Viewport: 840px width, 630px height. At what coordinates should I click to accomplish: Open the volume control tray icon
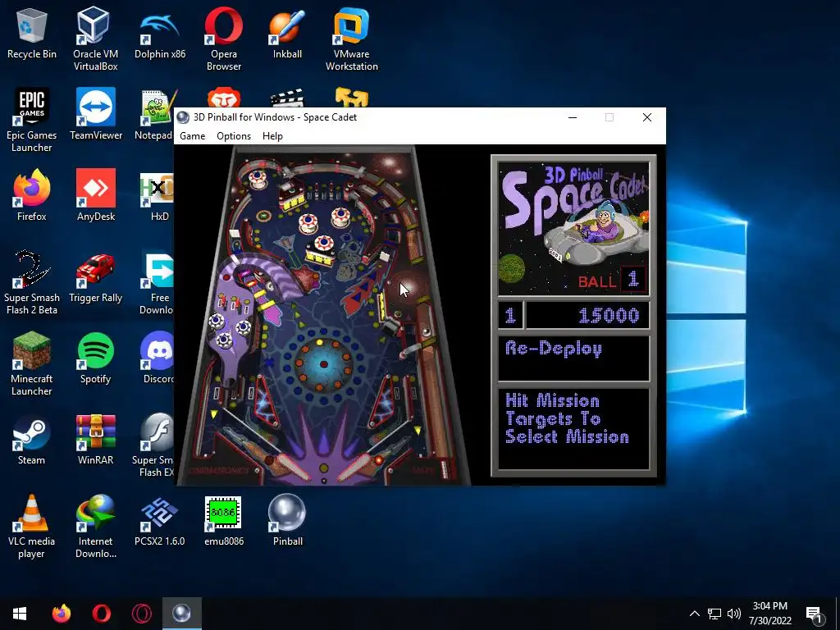[x=734, y=614]
